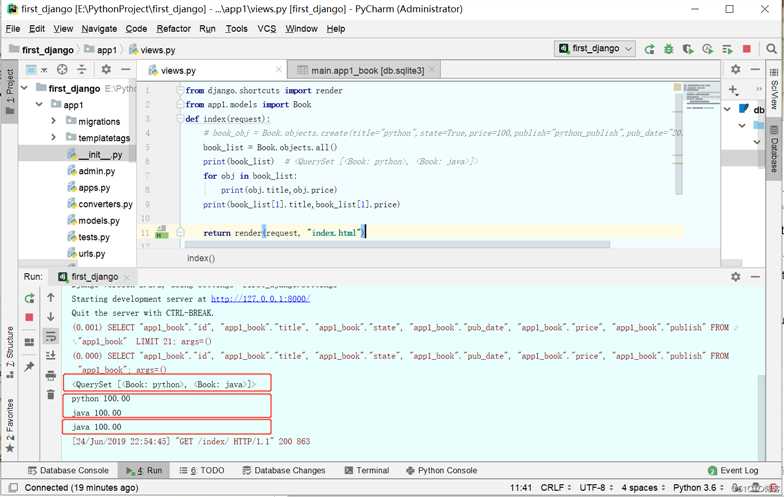Select urls.py in the project tree
Viewport: 784px width, 497px height.
[92, 254]
